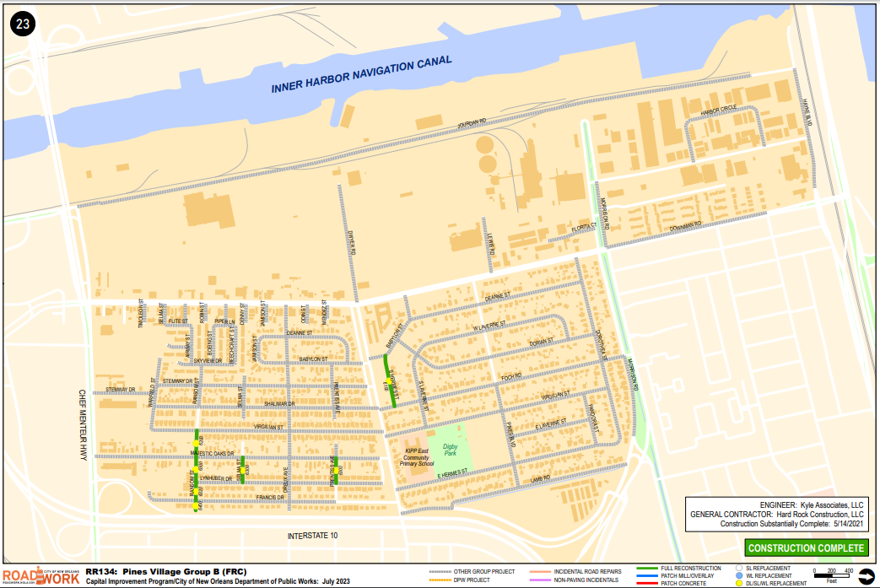
Task: Click the Engineer: Kyle Associates, LLC line
Action: [x=812, y=505]
